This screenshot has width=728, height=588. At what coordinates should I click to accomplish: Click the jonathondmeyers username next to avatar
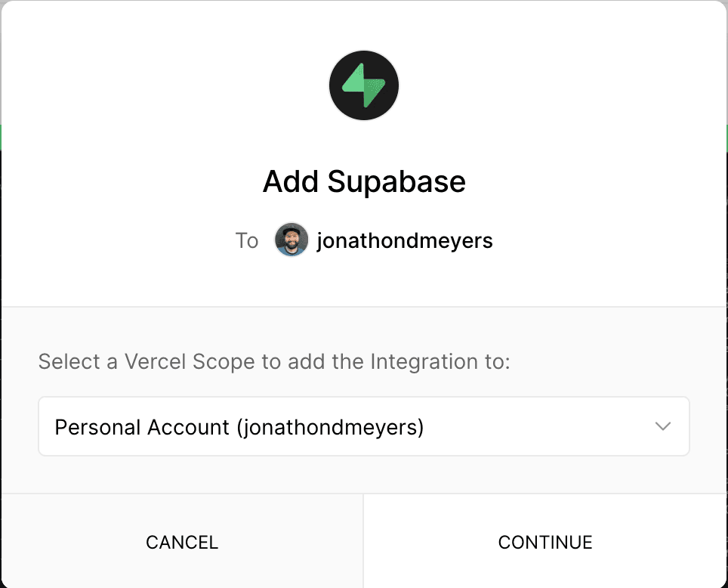point(404,241)
